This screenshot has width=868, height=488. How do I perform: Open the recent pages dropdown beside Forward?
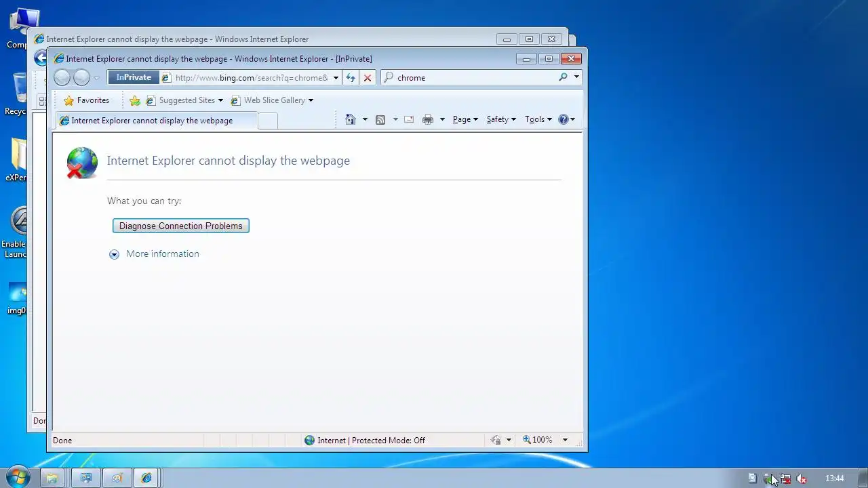[x=96, y=78]
